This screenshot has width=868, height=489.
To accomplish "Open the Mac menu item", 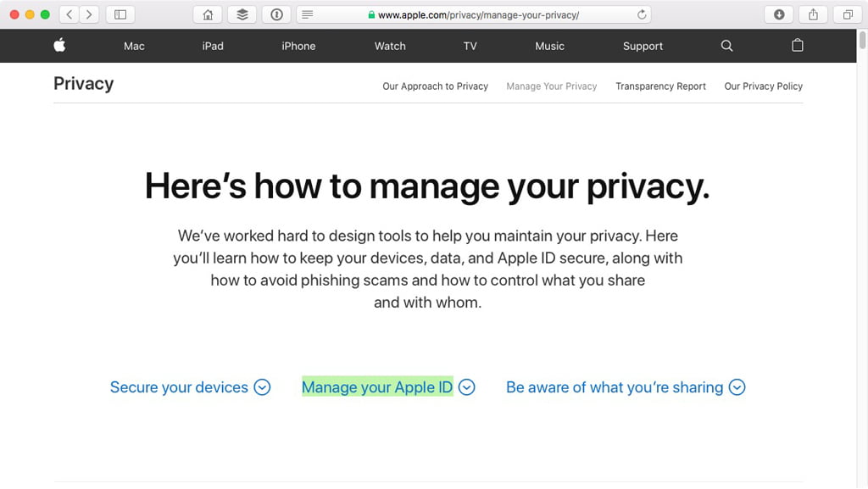I will tap(134, 46).
